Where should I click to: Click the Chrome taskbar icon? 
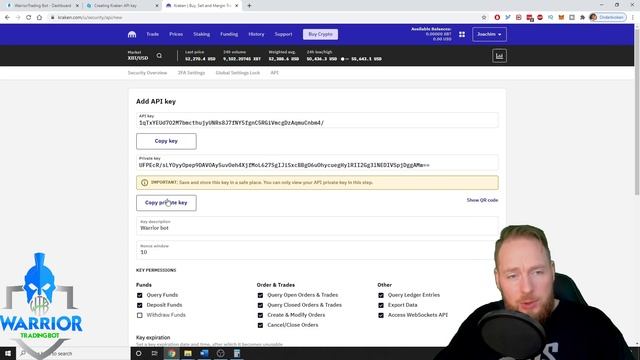point(171,353)
